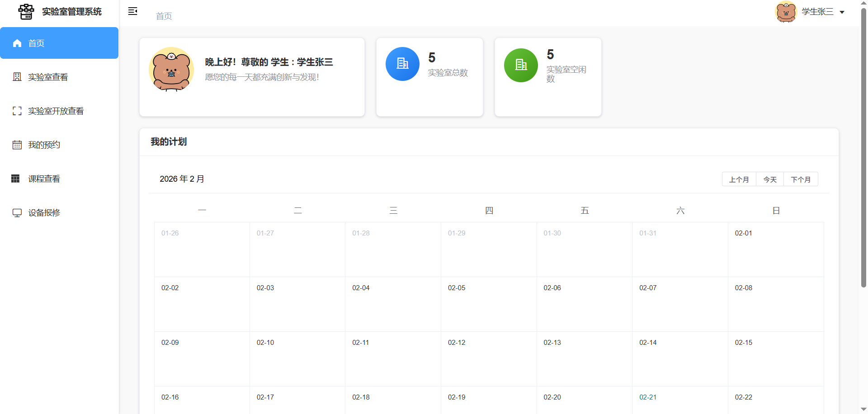Open the 首页 menu item
This screenshot has height=414, width=868.
pos(59,43)
